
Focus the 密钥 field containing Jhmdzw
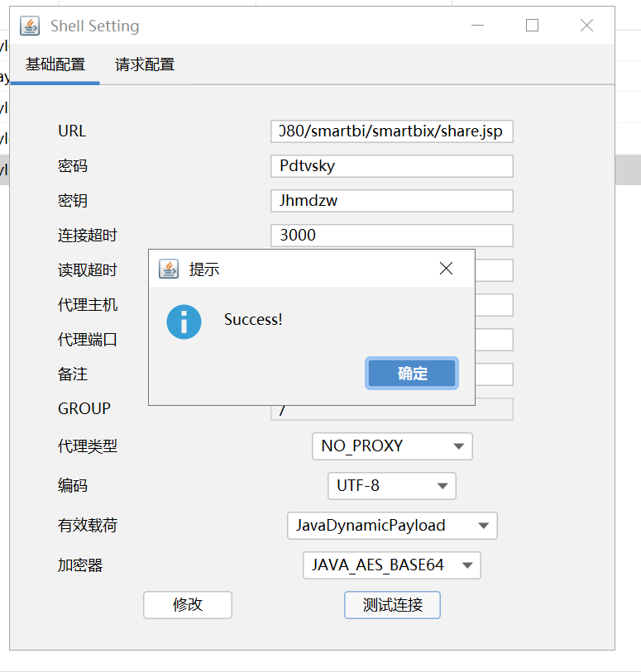[392, 201]
